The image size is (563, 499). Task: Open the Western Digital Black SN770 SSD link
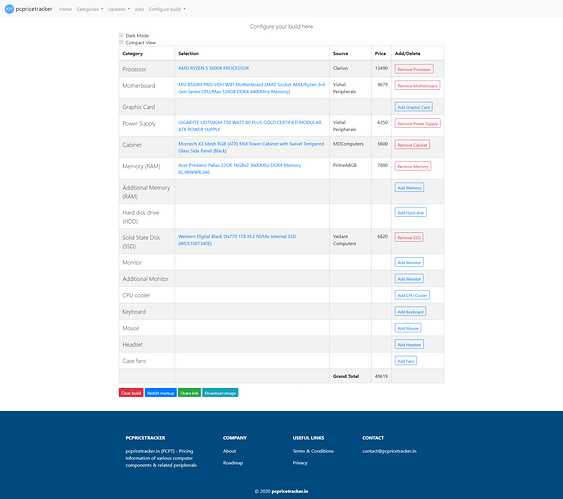click(x=237, y=240)
